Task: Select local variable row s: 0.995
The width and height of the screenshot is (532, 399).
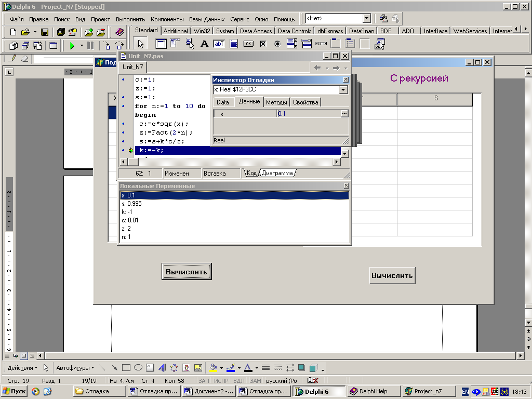Action: [234, 204]
